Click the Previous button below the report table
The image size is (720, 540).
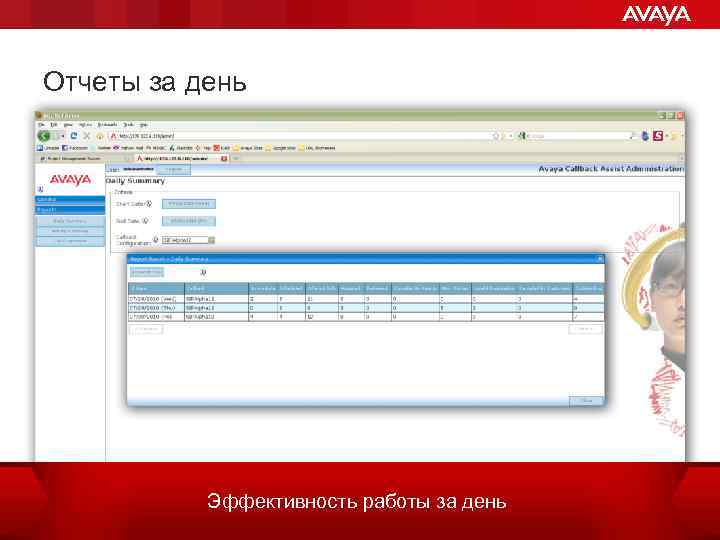point(146,329)
